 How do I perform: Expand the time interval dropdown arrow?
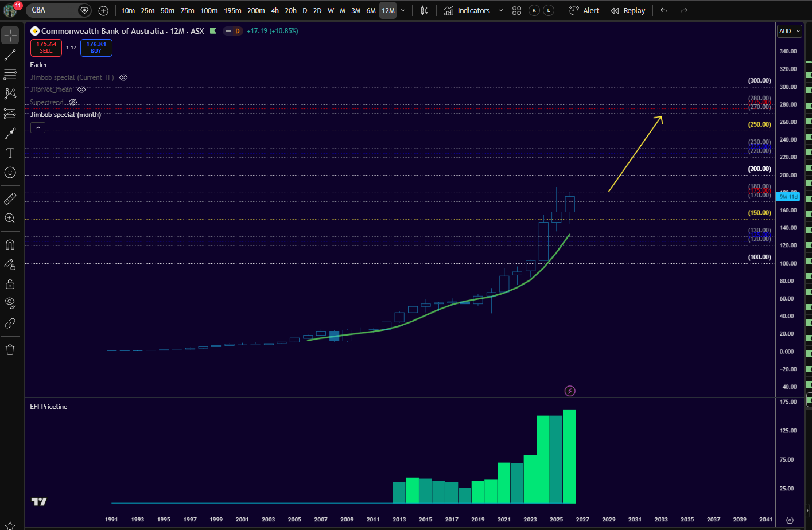coord(403,10)
